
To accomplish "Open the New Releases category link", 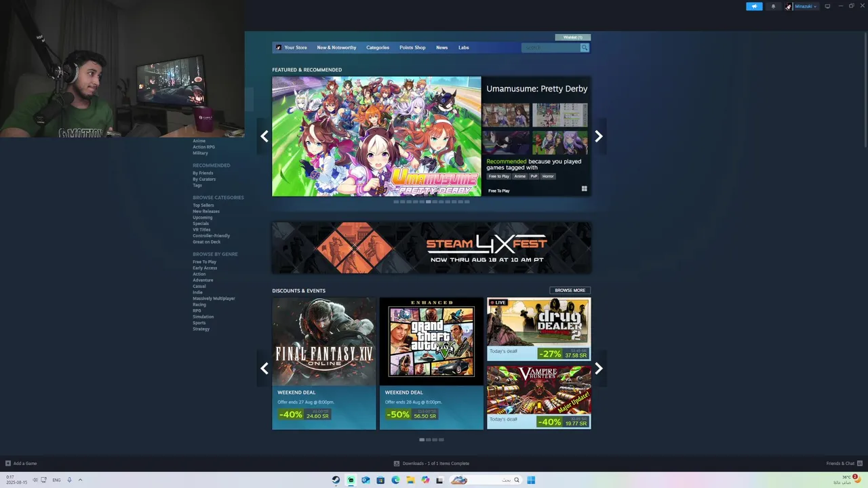I will coord(206,211).
